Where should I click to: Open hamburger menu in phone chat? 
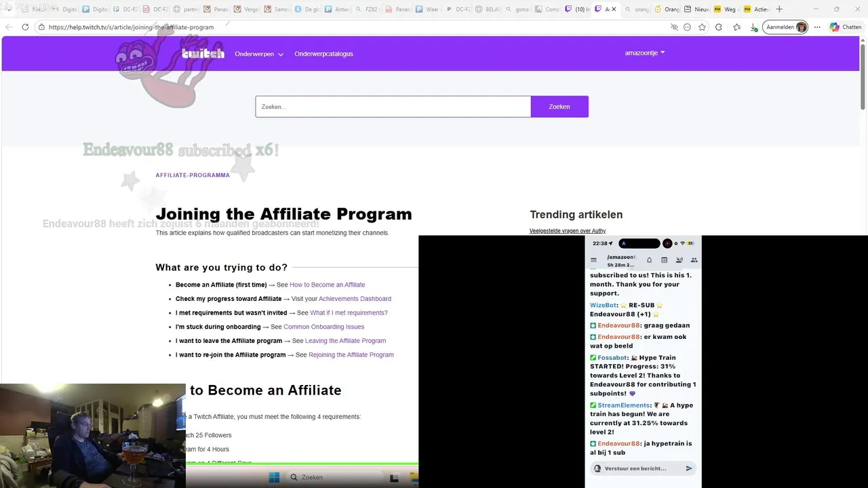click(x=593, y=260)
